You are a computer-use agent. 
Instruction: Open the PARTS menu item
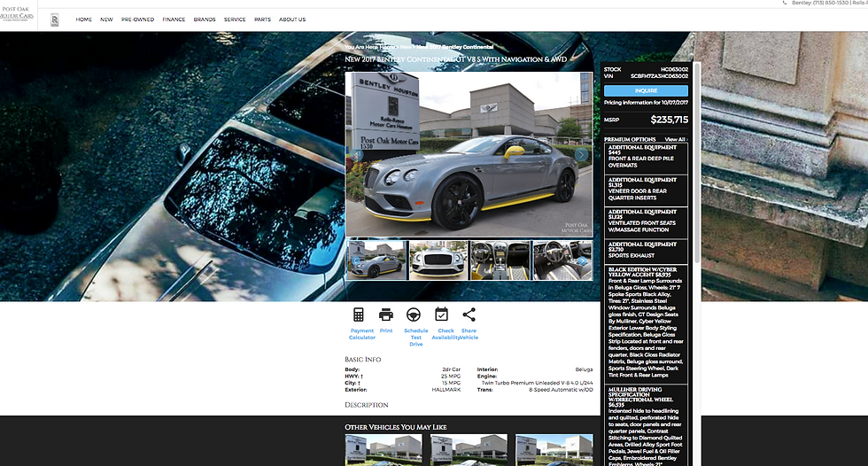[262, 19]
